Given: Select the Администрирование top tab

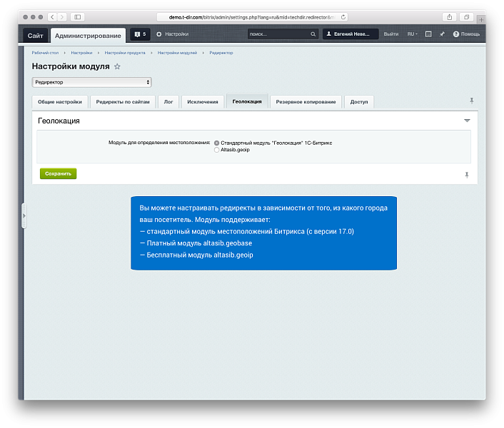Looking at the screenshot, I should point(88,36).
